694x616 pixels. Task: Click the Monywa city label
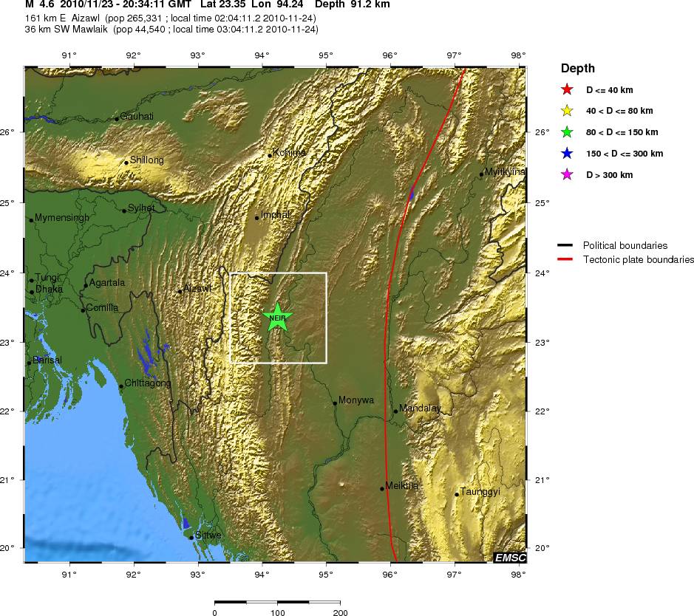coord(355,400)
